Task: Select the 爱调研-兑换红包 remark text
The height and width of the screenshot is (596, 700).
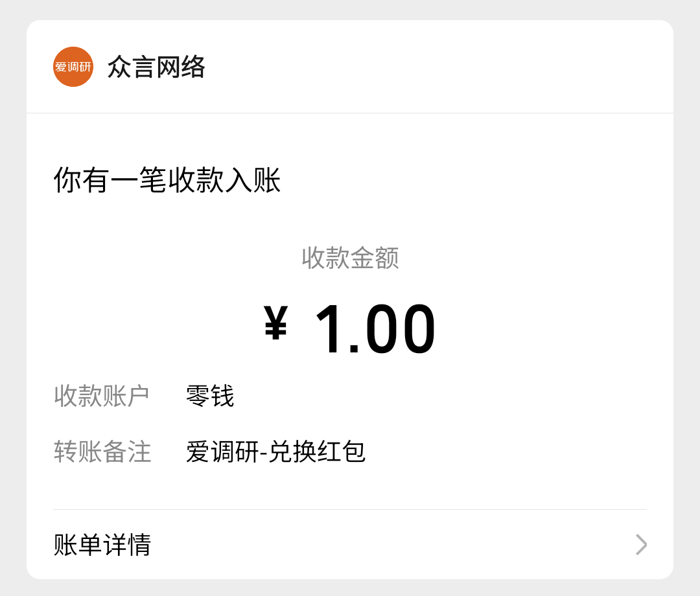Action: (275, 452)
